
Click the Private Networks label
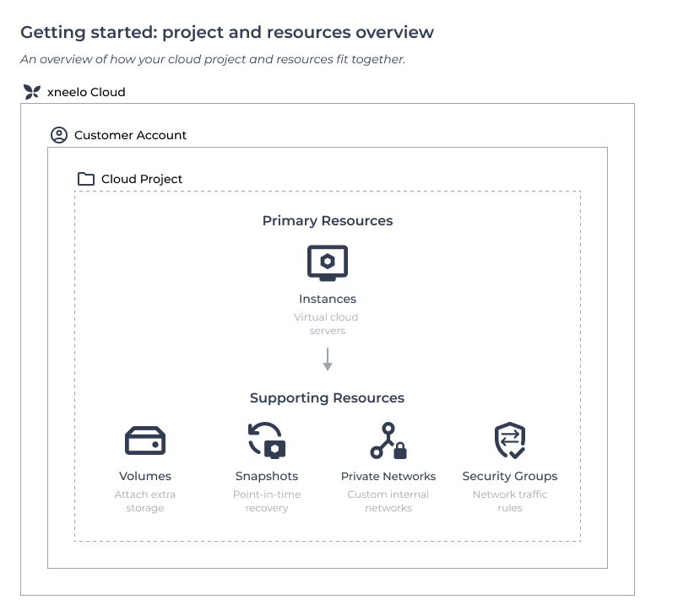click(388, 476)
